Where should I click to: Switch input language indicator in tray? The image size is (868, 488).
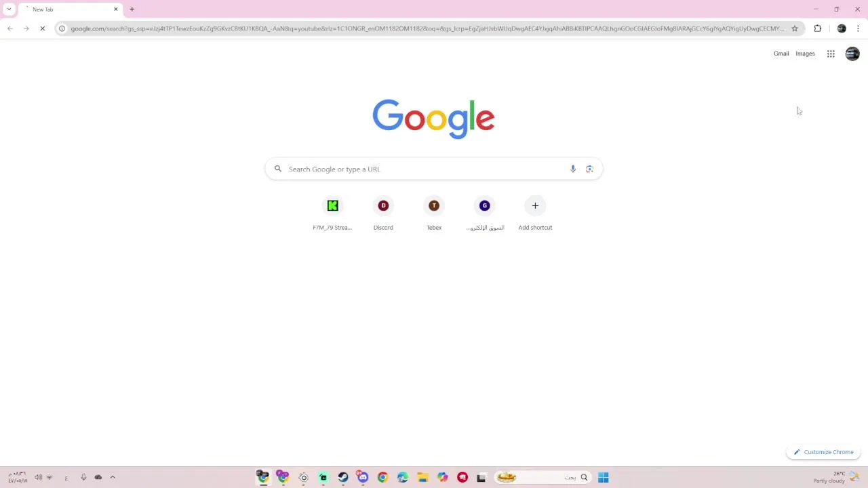(x=66, y=478)
